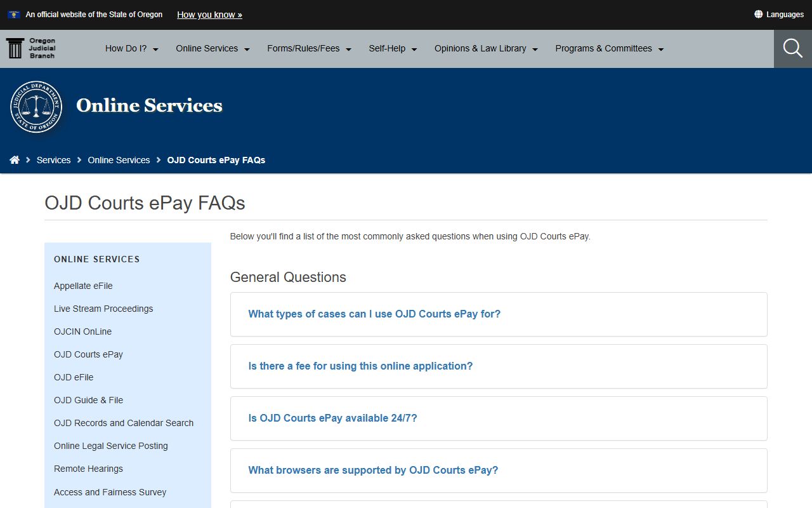Image resolution: width=812 pixels, height=508 pixels.
Task: Open OJD Courts ePay sidebar link
Action: pos(88,354)
